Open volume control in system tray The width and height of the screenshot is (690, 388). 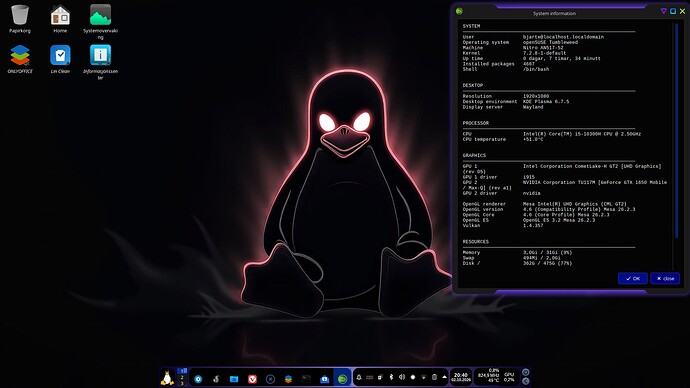point(402,377)
